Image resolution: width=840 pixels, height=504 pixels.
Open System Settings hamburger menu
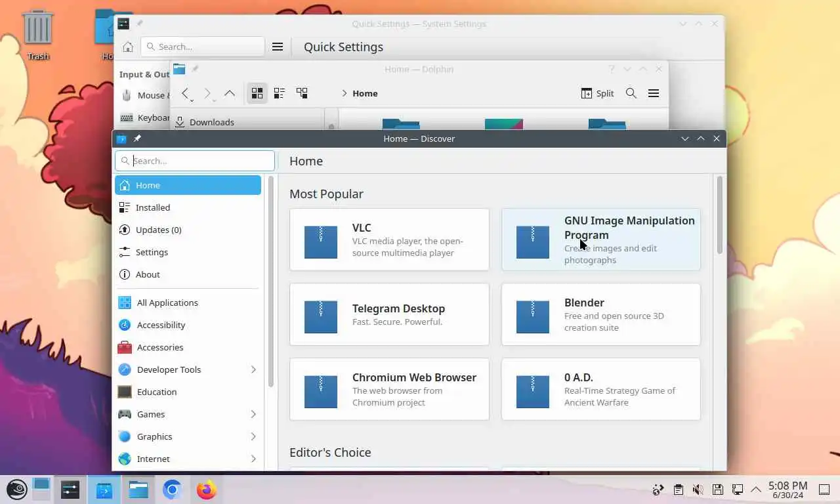[x=278, y=47]
